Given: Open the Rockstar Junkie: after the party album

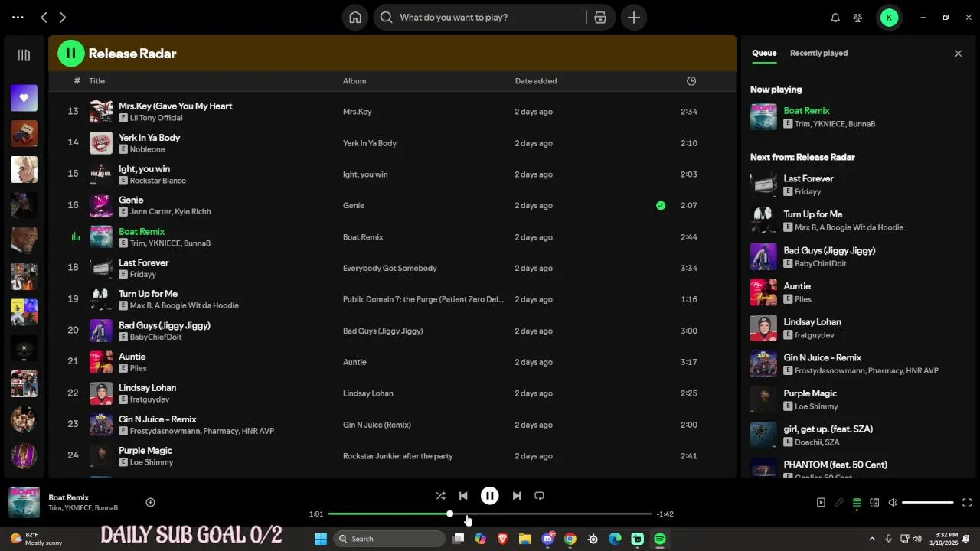Looking at the screenshot, I should (398, 456).
